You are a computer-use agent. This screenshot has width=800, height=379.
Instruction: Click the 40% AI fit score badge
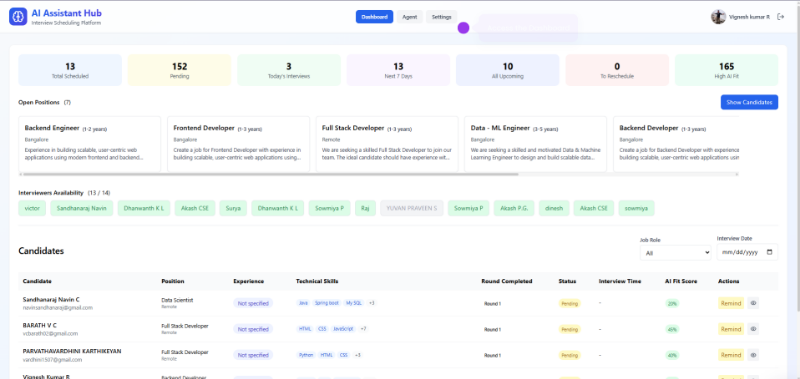pyautogui.click(x=672, y=355)
